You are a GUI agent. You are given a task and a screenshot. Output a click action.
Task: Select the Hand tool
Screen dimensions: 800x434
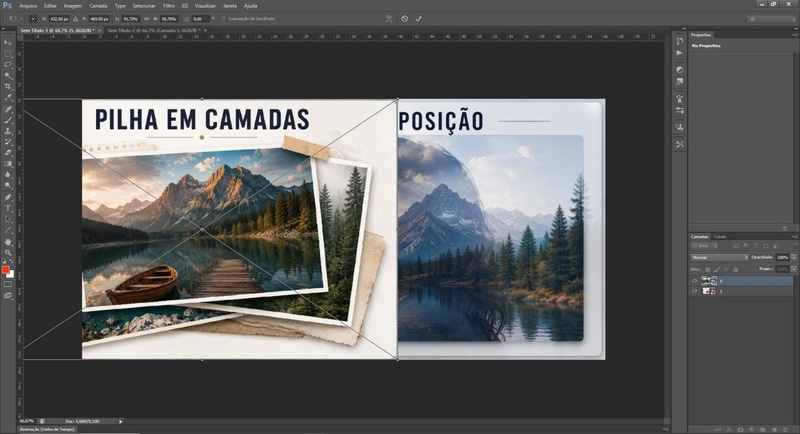[x=8, y=242]
